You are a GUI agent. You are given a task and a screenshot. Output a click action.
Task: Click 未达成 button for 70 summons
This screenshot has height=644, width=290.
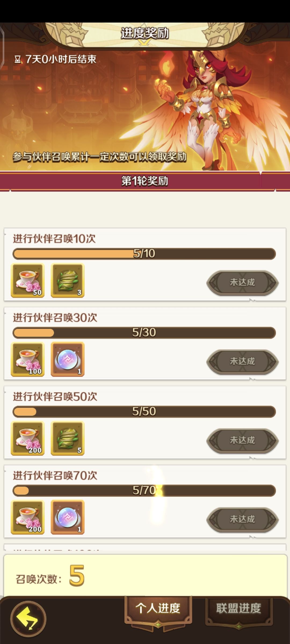tap(242, 519)
